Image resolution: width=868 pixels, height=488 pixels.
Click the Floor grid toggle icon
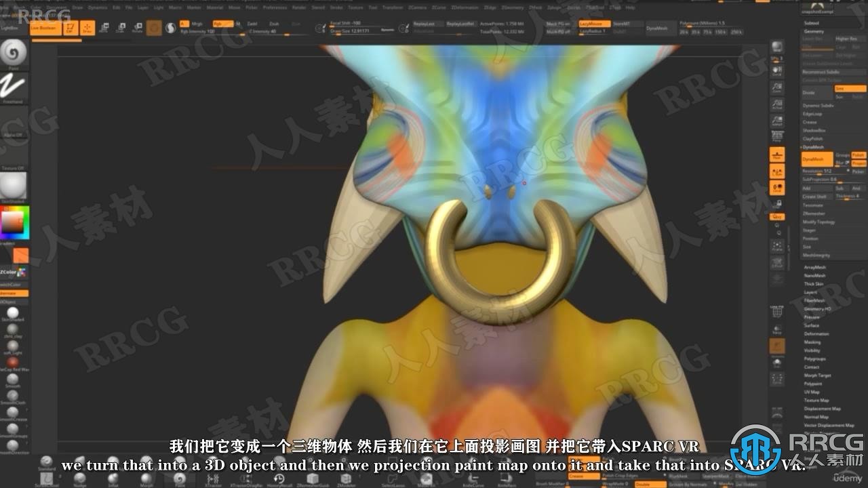coord(777,155)
